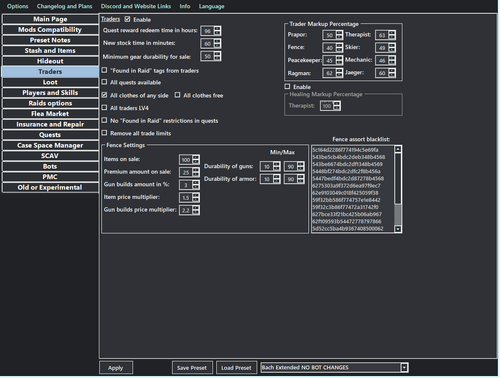Open Discord and Website Links menu
Image resolution: width=500 pixels, height=378 pixels.
click(136, 6)
